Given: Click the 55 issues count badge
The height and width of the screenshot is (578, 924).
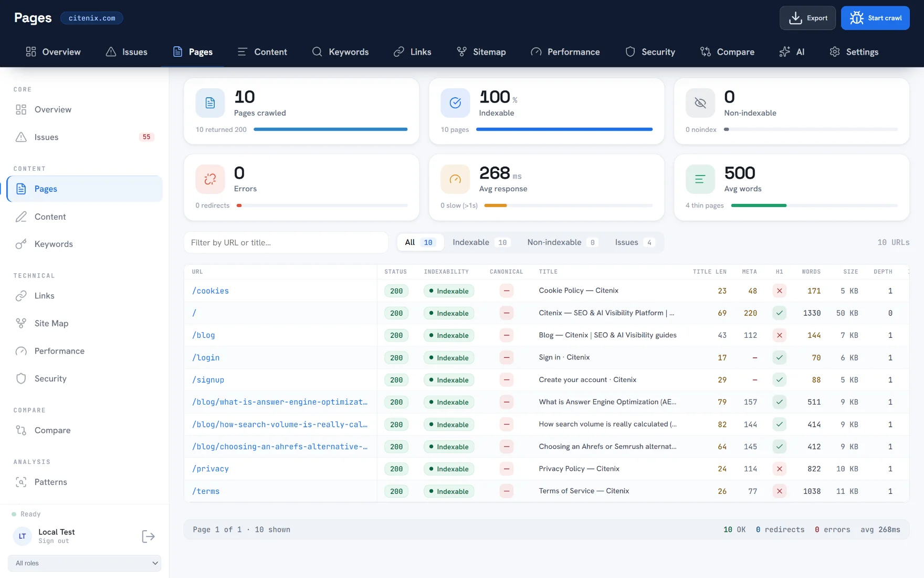Looking at the screenshot, I should (x=146, y=137).
